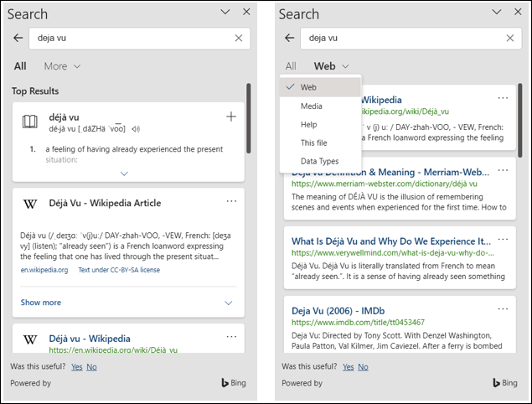Select the All tab in right panel
Screen dimensions: 532x404
(291, 66)
